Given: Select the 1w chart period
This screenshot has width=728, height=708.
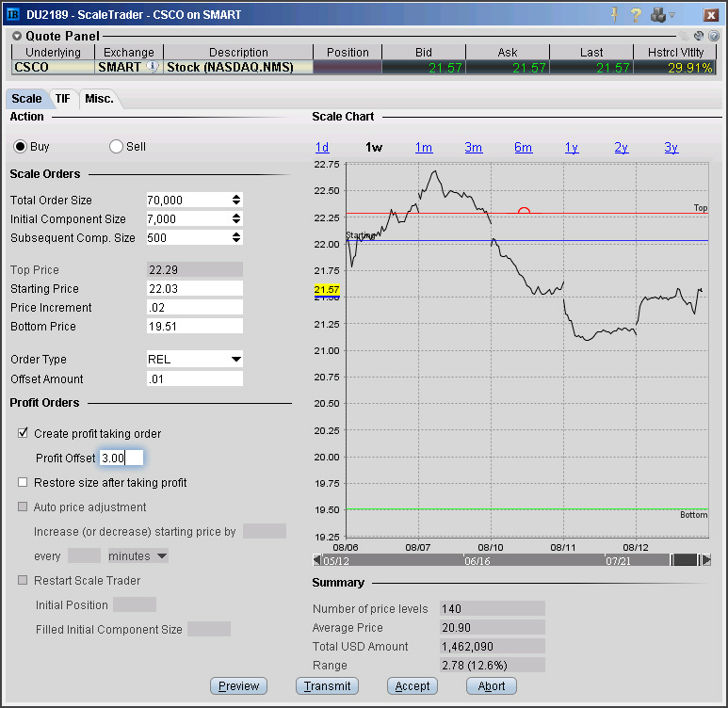Looking at the screenshot, I should (x=374, y=148).
